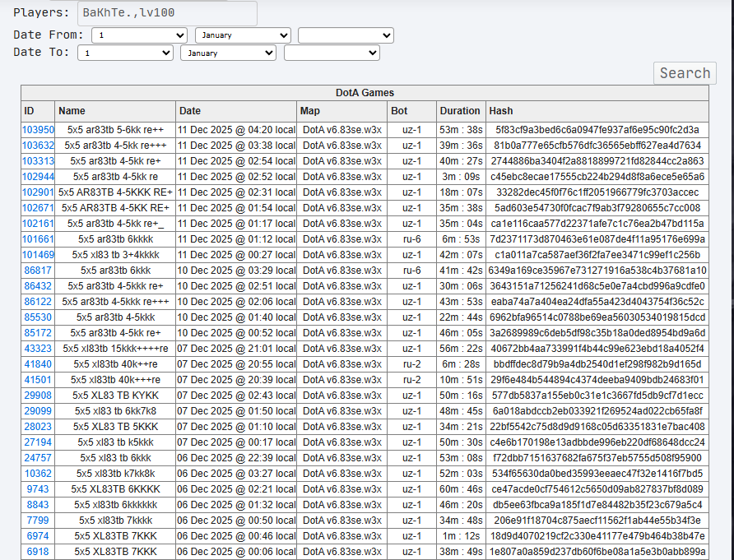Select map cell in row 103950
The width and height of the screenshot is (734, 560).
[x=342, y=130]
